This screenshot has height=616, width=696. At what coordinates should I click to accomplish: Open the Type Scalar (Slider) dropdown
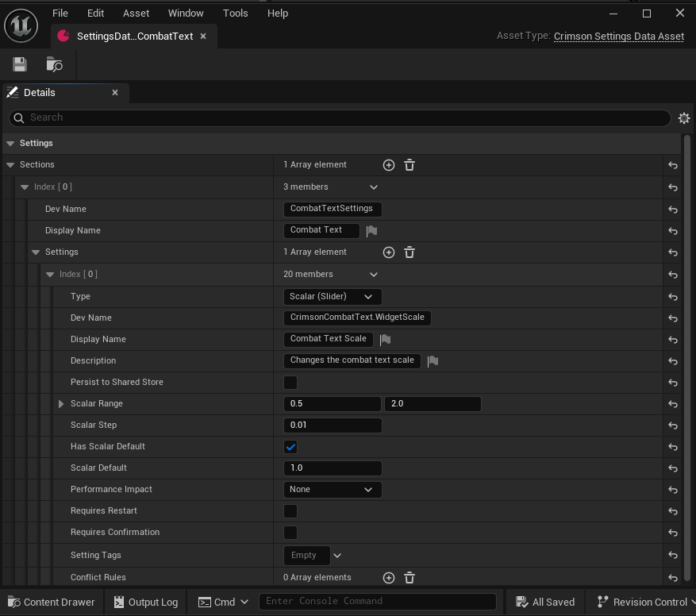[x=333, y=297]
